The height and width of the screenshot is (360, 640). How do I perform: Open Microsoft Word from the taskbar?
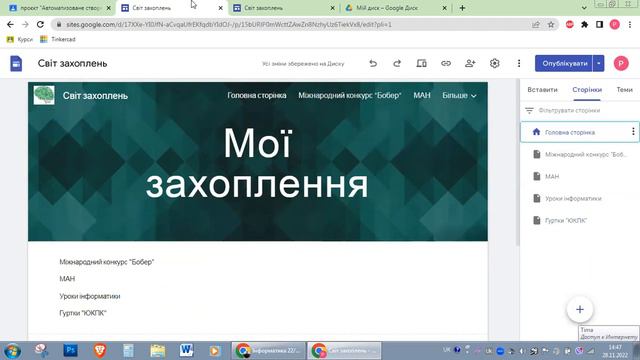pyautogui.click(x=186, y=350)
